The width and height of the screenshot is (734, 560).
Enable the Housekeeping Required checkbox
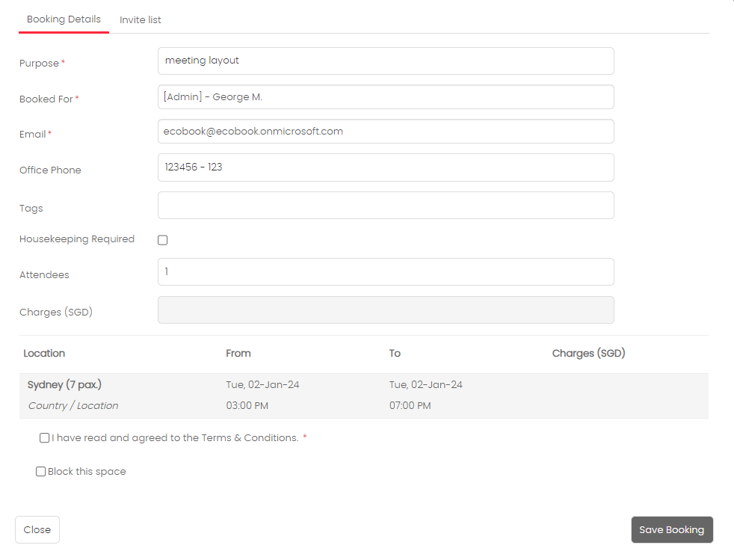[162, 240]
